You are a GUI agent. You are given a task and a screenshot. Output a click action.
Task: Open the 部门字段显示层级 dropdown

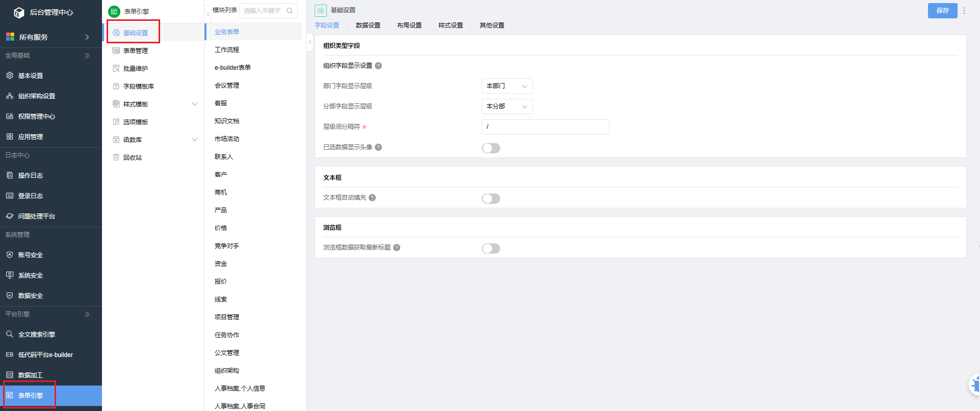(507, 86)
